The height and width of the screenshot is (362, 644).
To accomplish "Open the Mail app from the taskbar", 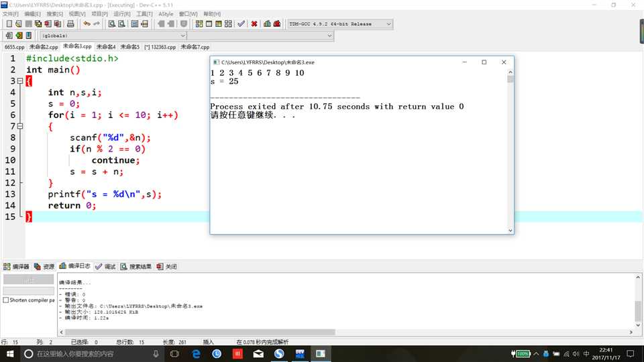I will coord(258,354).
